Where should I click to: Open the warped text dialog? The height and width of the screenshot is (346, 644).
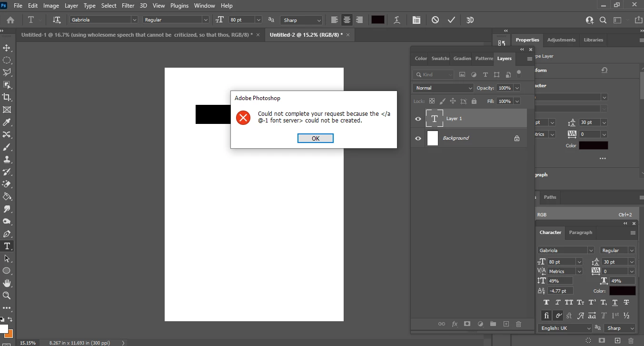[396, 20]
